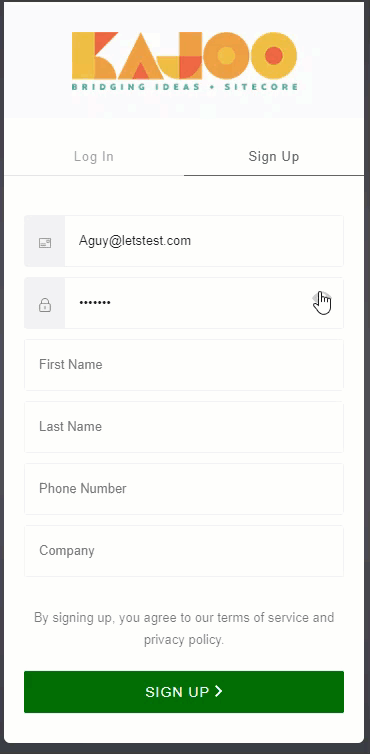Select the Last Name input box
This screenshot has height=754, width=370.
pos(184,427)
